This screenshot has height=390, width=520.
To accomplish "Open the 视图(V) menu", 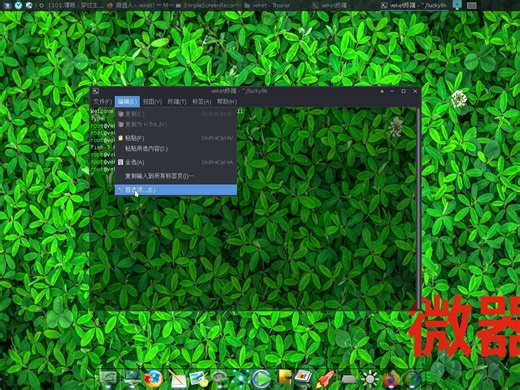I will click(152, 102).
